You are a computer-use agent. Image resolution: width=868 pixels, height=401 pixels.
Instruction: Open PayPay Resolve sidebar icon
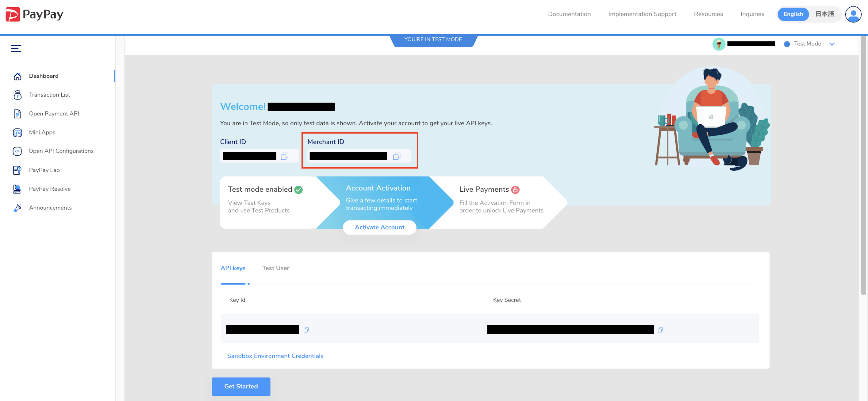coord(17,189)
